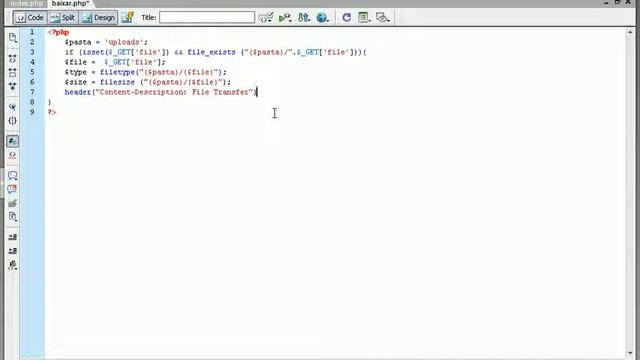Viewport: 640px width, 360px height.
Task: Click the filesize function call on line 6
Action: point(117,82)
